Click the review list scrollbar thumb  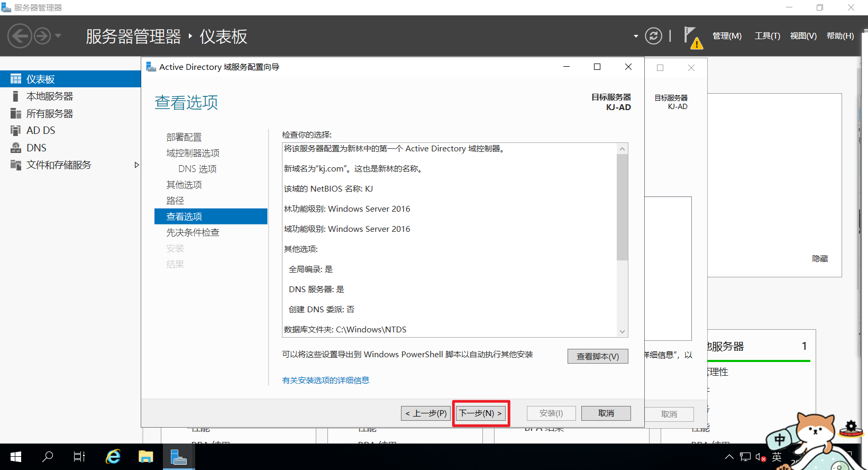[623, 207]
